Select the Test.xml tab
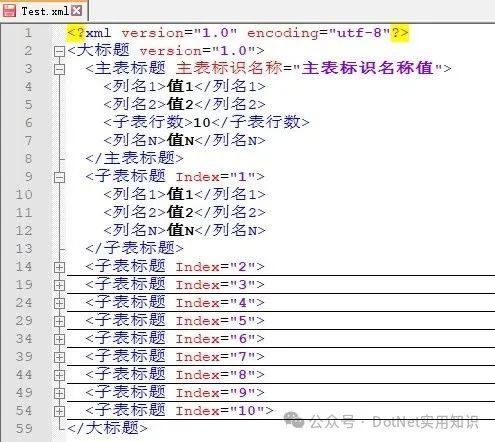 pyautogui.click(x=44, y=11)
